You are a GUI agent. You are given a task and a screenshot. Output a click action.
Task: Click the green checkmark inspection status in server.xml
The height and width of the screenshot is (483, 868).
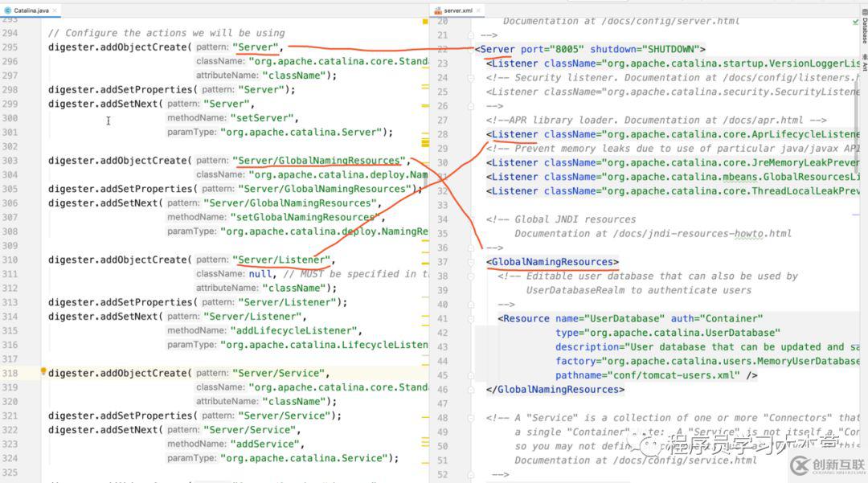point(854,23)
